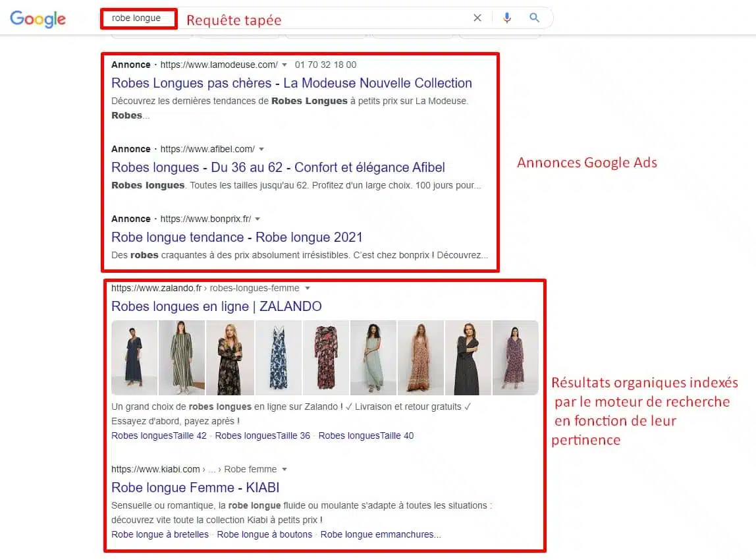Follow the 'Robes longues Taille 42' sitelink

coord(159,435)
